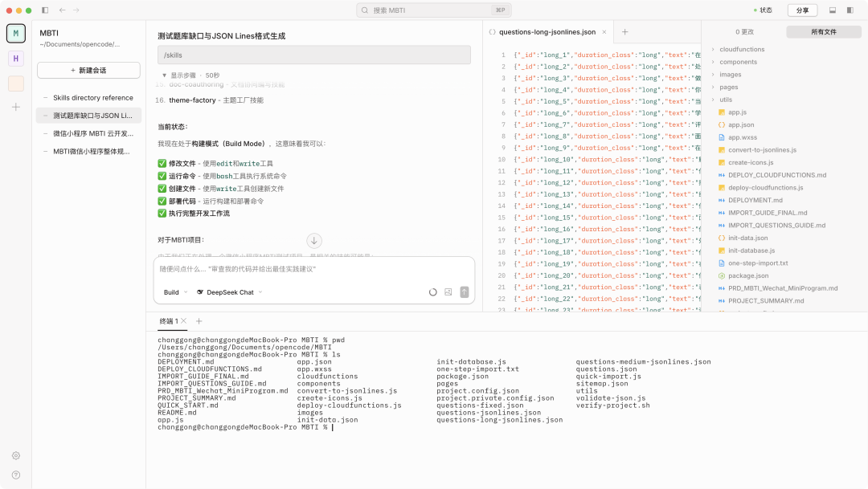Click the 分享 share button
Screen dimensions: 868x489
(801, 9)
